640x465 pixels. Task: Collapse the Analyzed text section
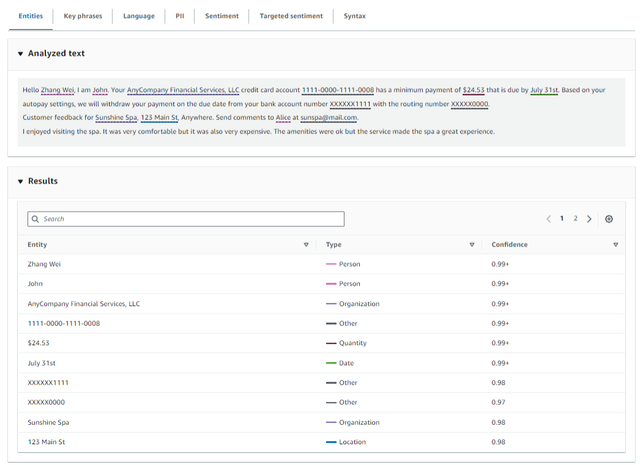(x=20, y=53)
